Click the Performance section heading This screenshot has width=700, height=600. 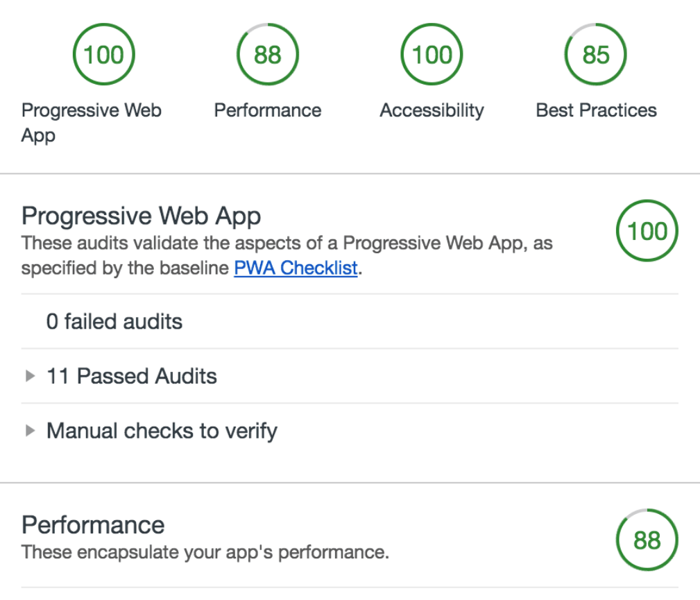[x=93, y=525]
